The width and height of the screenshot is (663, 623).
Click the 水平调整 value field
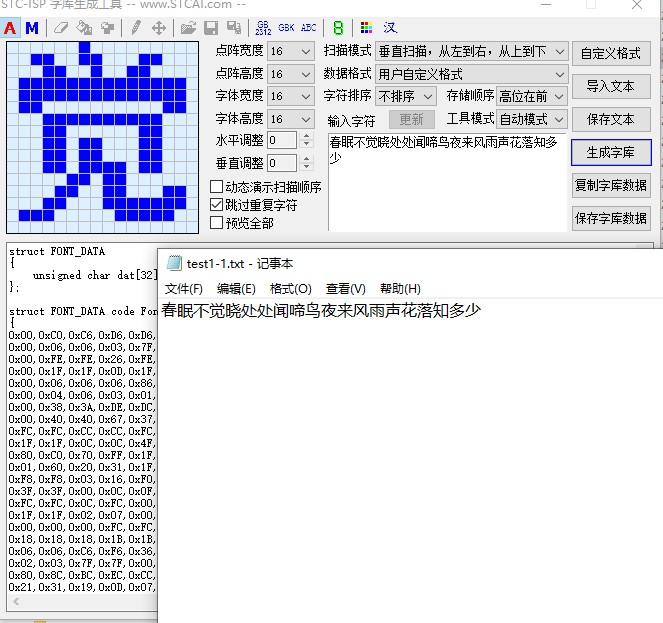click(282, 140)
